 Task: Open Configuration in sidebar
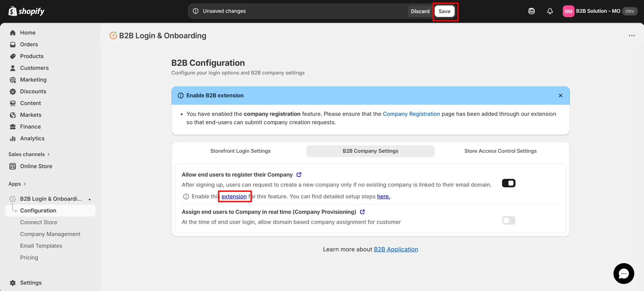coord(50,210)
